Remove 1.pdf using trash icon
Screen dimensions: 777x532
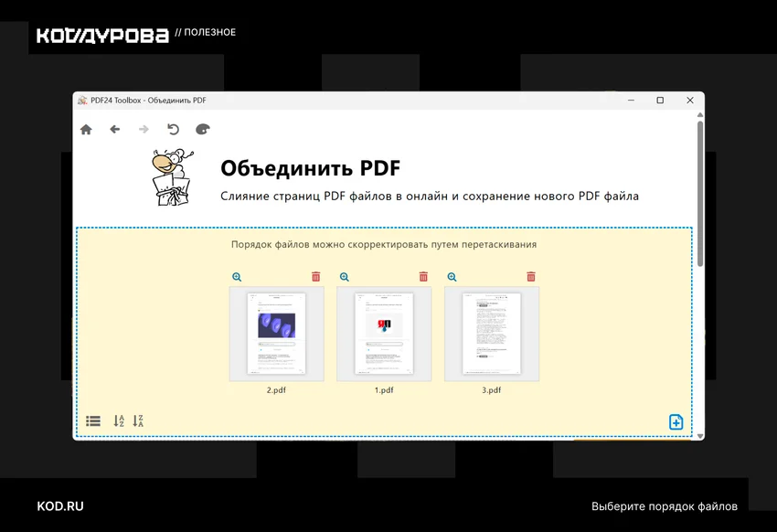coord(423,276)
